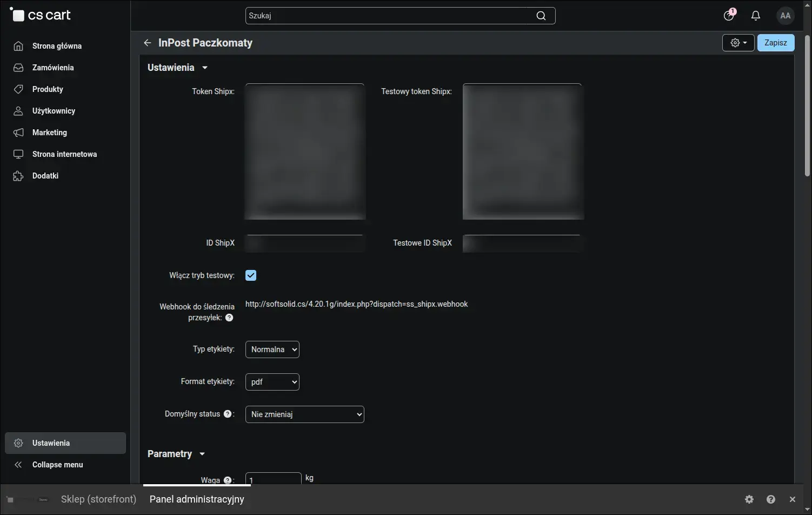Click the Testowe ID ShipX input field
This screenshot has height=515, width=812.
[522, 243]
